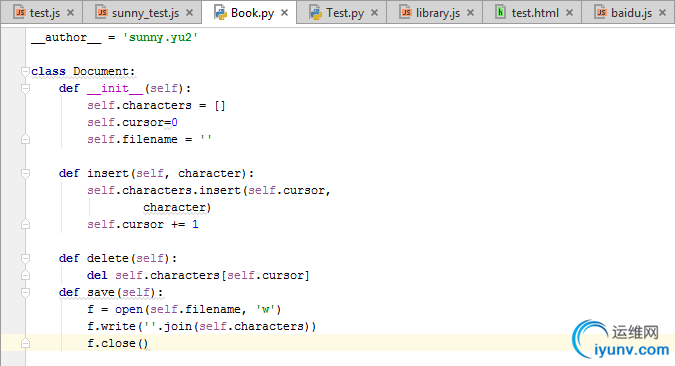Viewport: 675px width, 366px height.
Task: Collapse the save method fold marker
Action: (x=25, y=292)
